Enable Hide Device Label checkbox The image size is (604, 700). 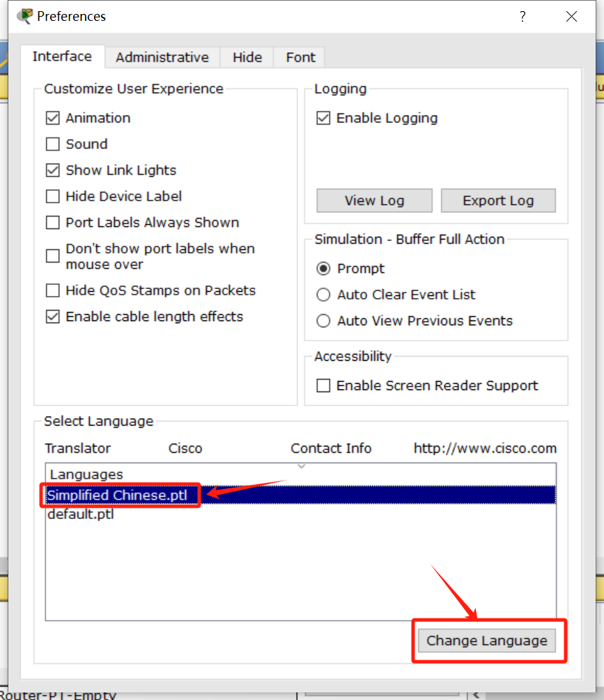[x=53, y=196]
